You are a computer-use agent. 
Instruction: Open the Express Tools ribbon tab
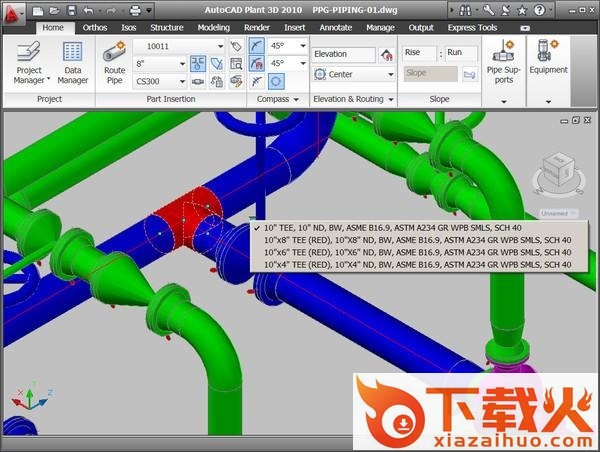(472, 28)
